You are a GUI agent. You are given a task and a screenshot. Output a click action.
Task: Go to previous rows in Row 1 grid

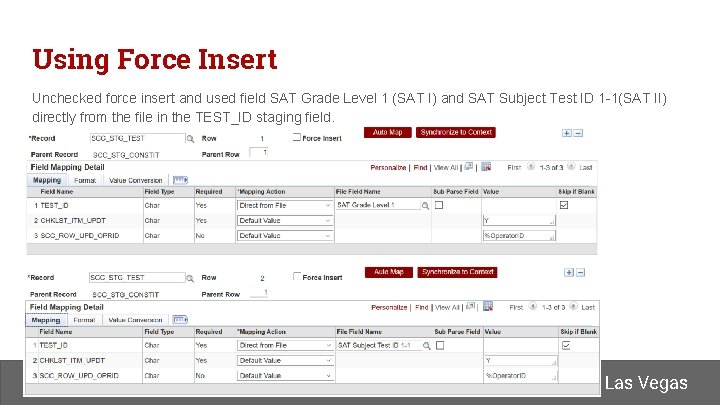pyautogui.click(x=531, y=167)
